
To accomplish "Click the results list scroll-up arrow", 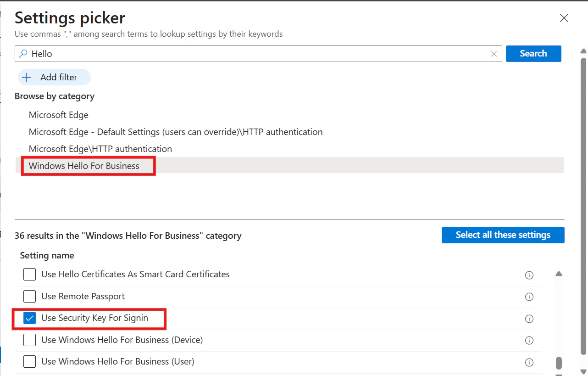I will [x=559, y=274].
